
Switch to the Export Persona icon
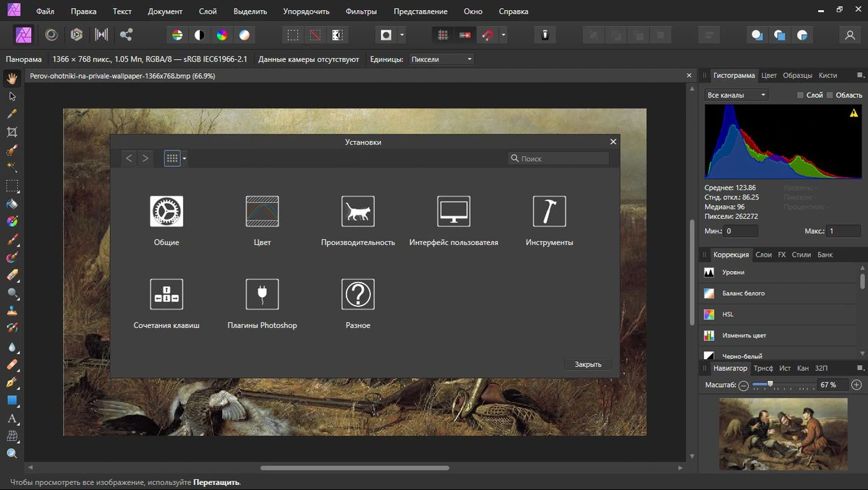pyautogui.click(x=127, y=35)
